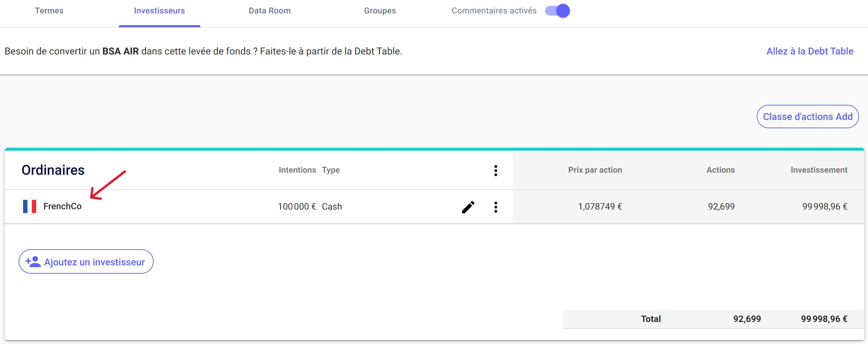Viewport: 868px width, 344px height.
Task: Go to the Groupes tab
Action: [x=380, y=11]
